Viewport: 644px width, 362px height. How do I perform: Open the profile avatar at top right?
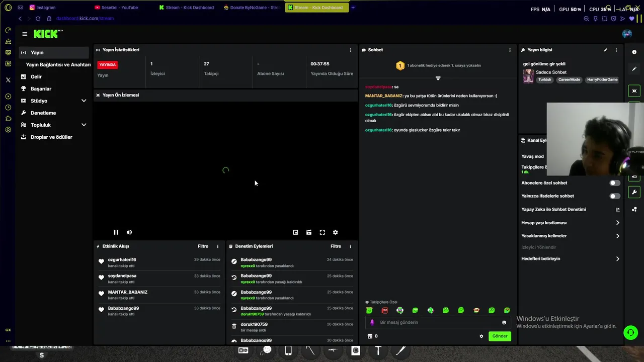pyautogui.click(x=627, y=34)
